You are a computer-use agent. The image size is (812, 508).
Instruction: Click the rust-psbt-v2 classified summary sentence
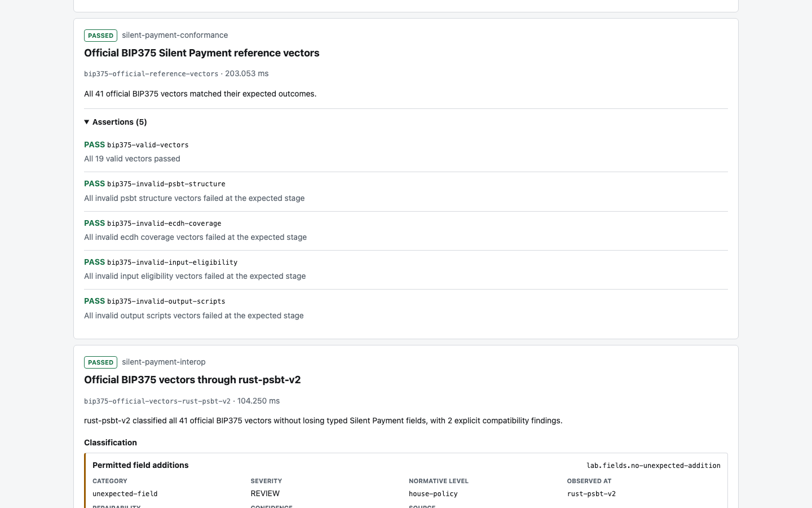tap(323, 421)
